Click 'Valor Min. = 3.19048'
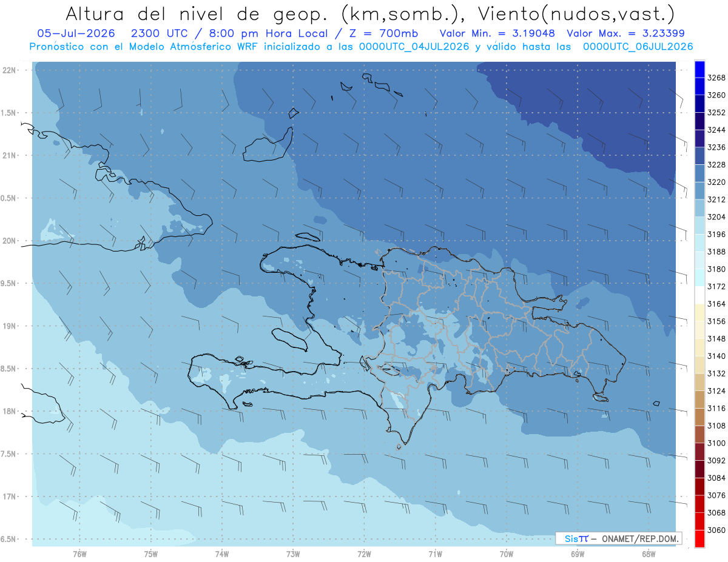728x562 pixels. tap(497, 33)
